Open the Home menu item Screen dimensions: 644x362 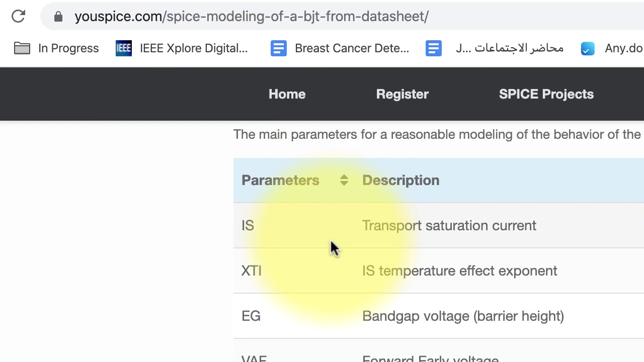coord(287,94)
